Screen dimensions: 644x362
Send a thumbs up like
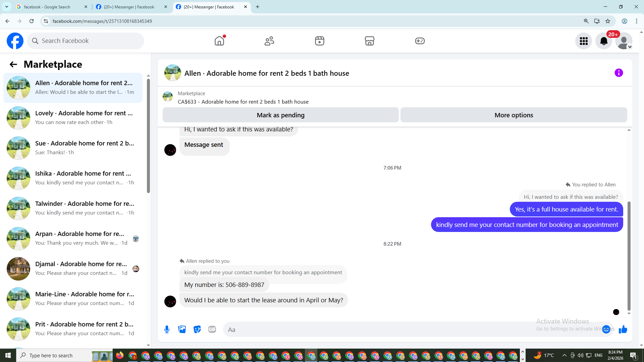coord(623,329)
